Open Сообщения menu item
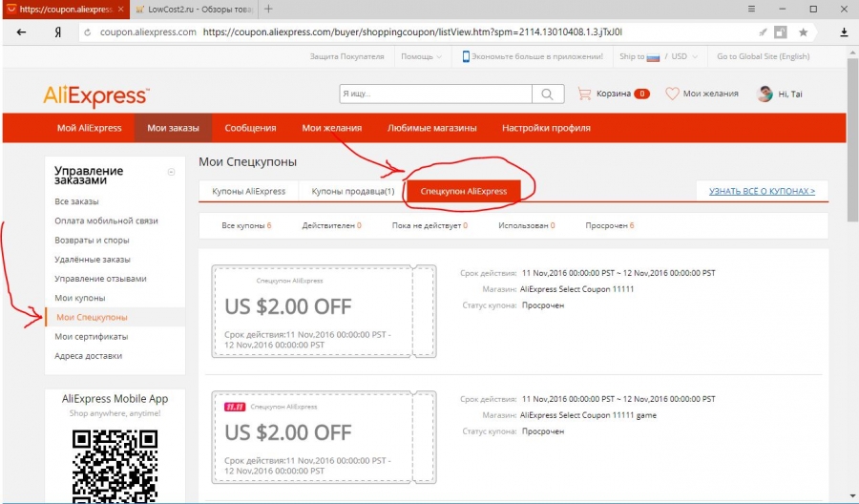The height and width of the screenshot is (504, 859). [x=250, y=128]
